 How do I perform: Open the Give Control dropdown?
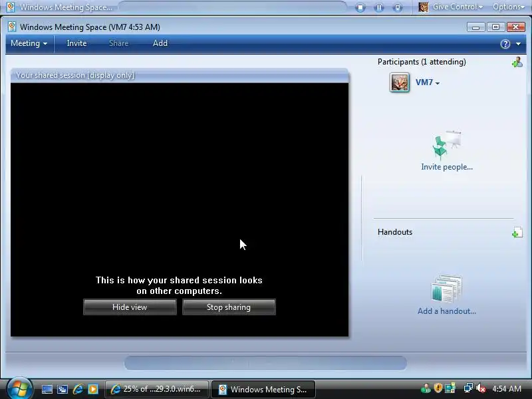458,7
